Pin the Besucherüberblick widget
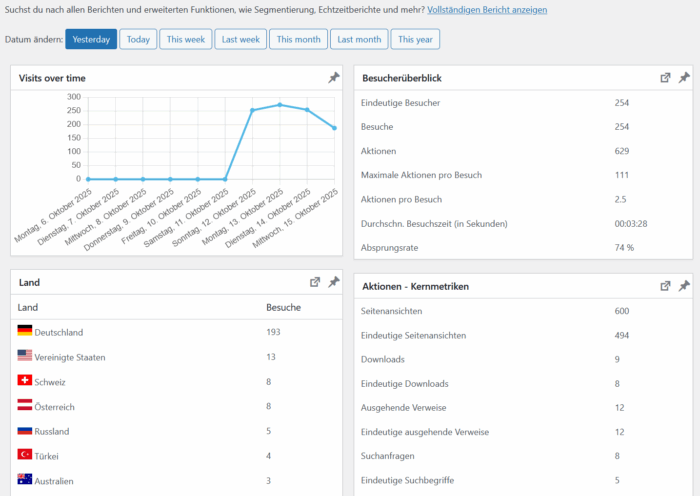 pos(684,78)
